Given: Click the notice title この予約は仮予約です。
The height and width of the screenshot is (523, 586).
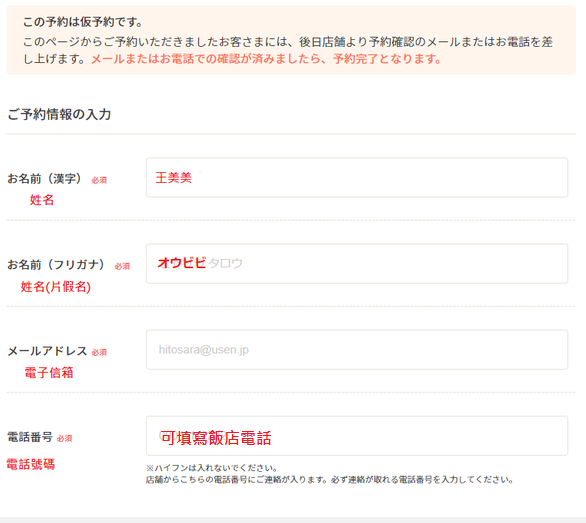Looking at the screenshot, I should tap(83, 22).
